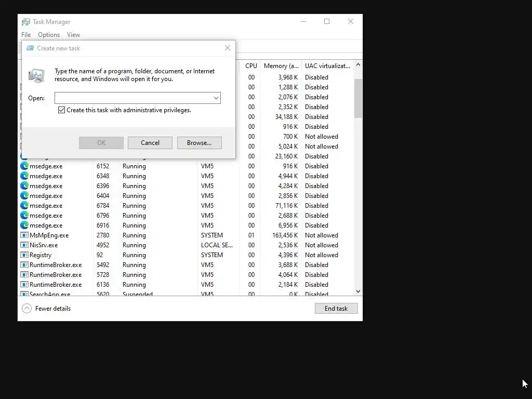Click the Create new task dialog title icon
This screenshot has height=399, width=532.
(x=30, y=48)
